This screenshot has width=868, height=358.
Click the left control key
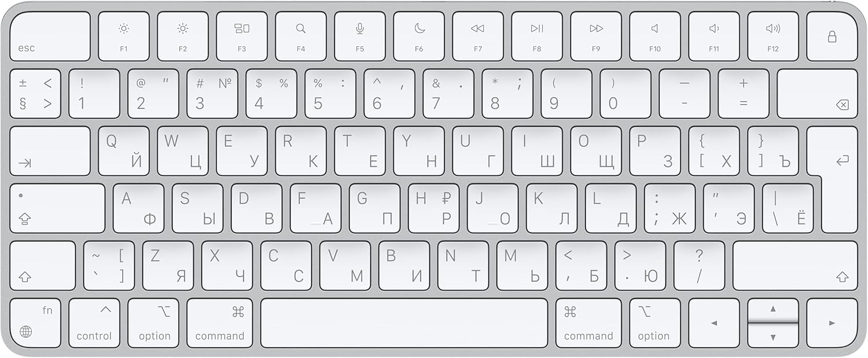point(94,323)
